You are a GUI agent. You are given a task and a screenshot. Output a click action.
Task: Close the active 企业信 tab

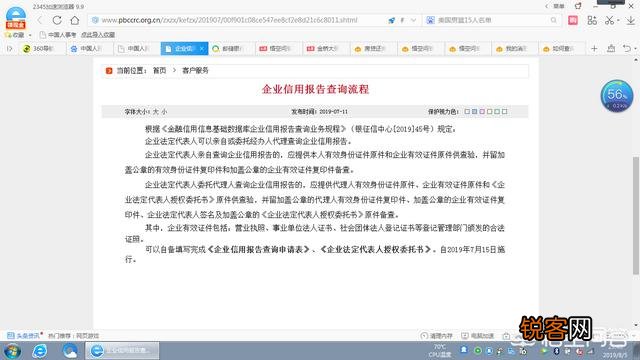coord(202,49)
